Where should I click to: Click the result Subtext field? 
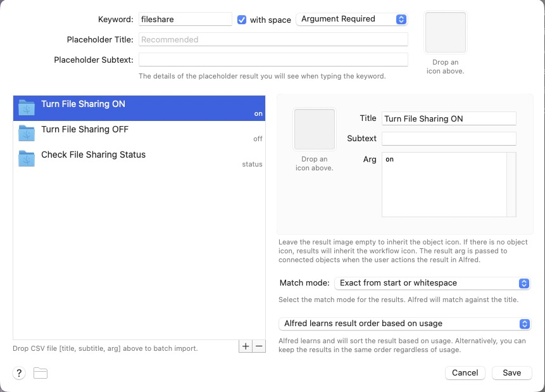coord(449,138)
